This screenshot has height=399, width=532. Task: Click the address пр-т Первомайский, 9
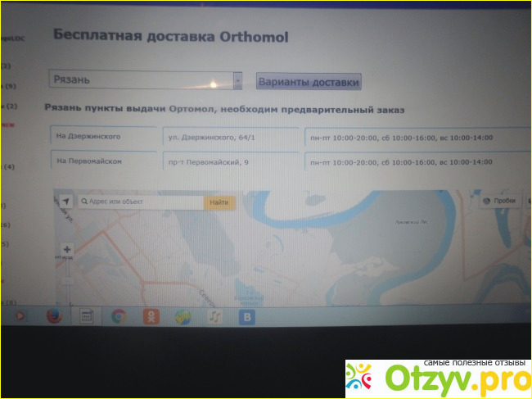(x=230, y=163)
